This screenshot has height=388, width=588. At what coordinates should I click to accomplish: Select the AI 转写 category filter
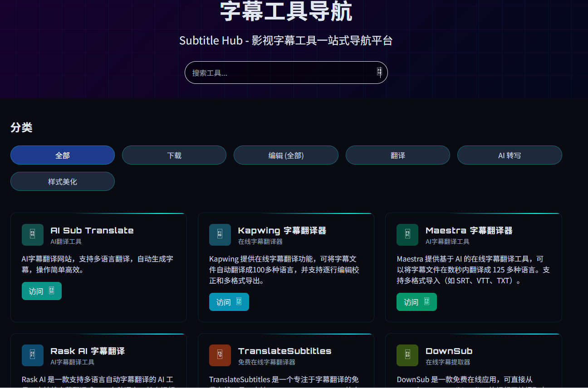(x=510, y=155)
